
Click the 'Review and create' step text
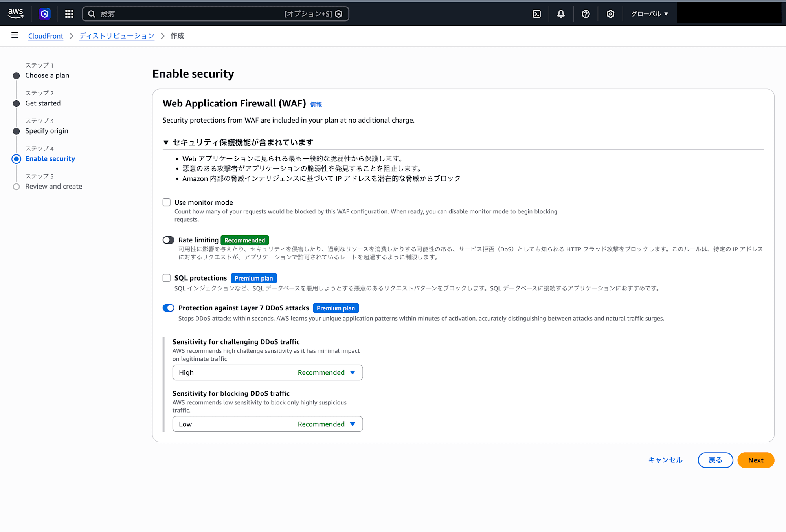[x=54, y=186]
